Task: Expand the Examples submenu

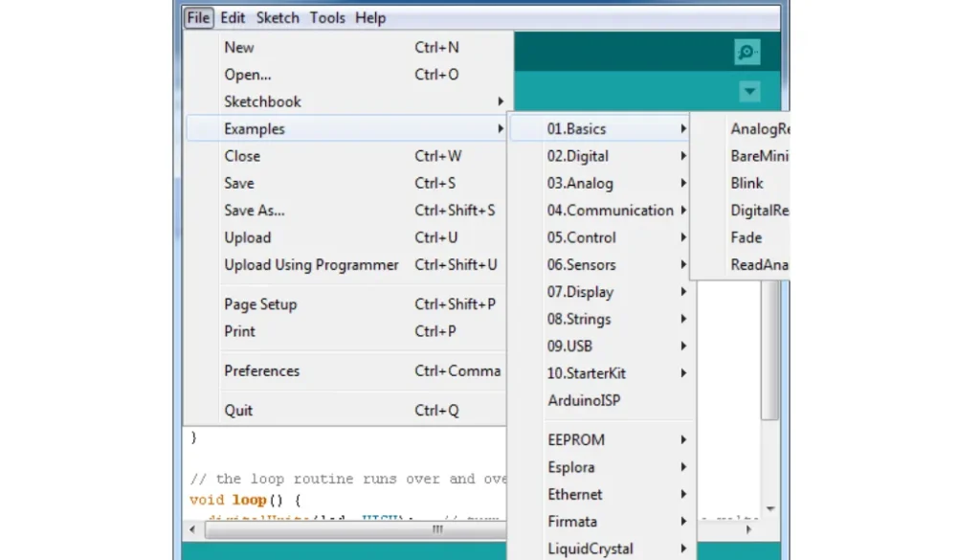Action: click(x=345, y=128)
